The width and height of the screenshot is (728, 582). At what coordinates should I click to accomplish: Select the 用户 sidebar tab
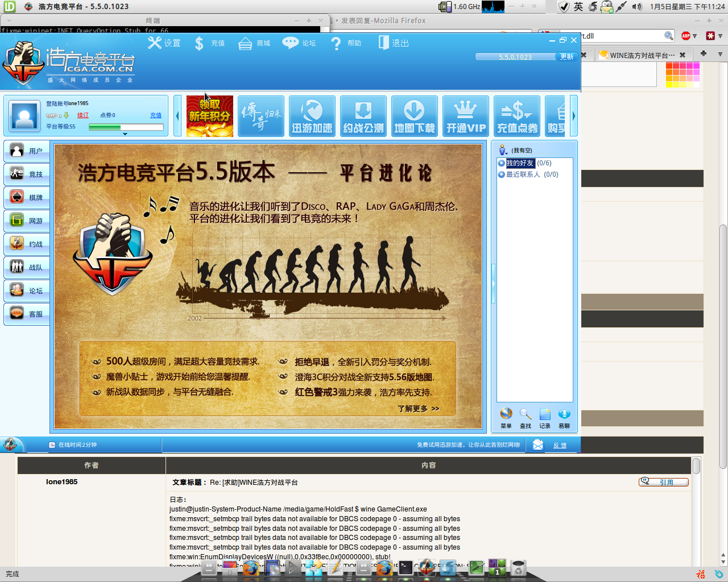(27, 151)
